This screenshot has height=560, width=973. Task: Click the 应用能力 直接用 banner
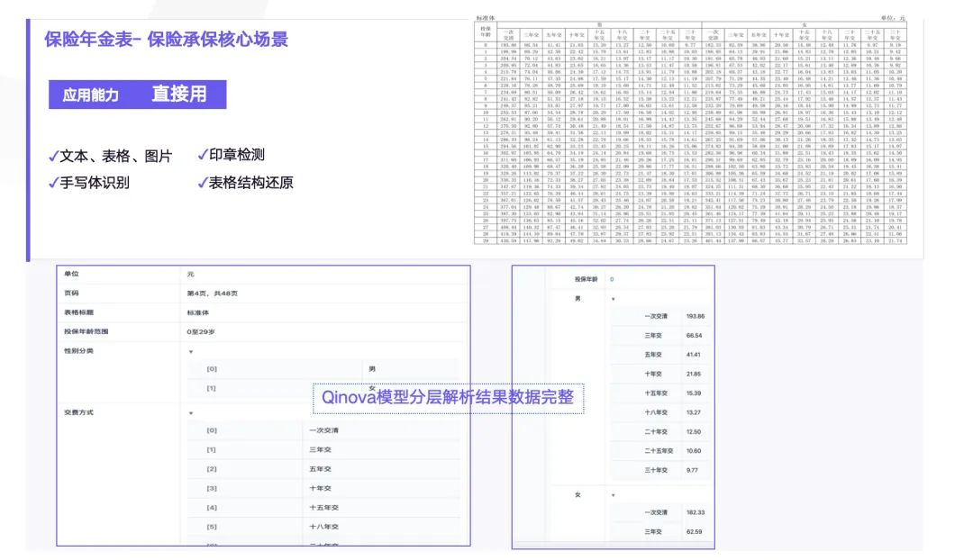pyautogui.click(x=138, y=95)
